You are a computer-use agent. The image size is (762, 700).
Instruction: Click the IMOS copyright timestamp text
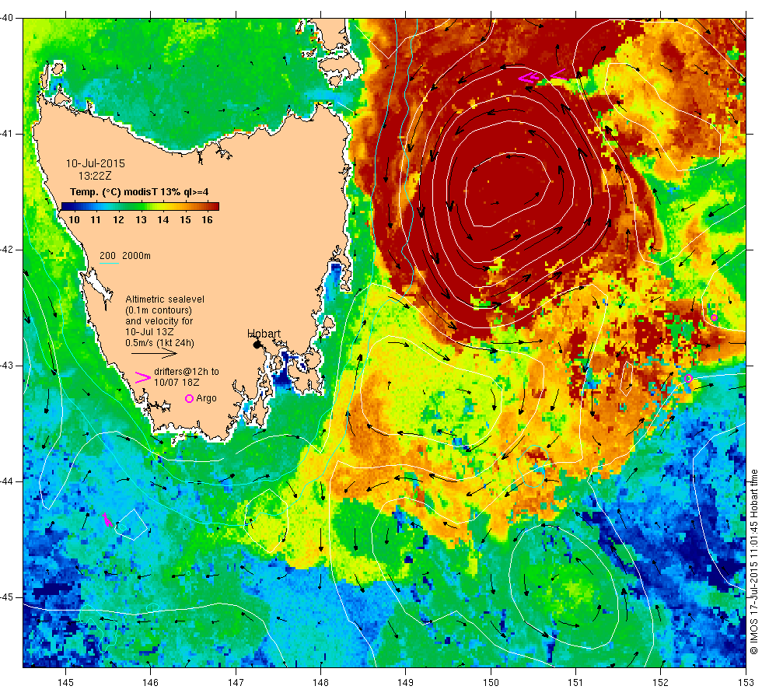click(753, 562)
